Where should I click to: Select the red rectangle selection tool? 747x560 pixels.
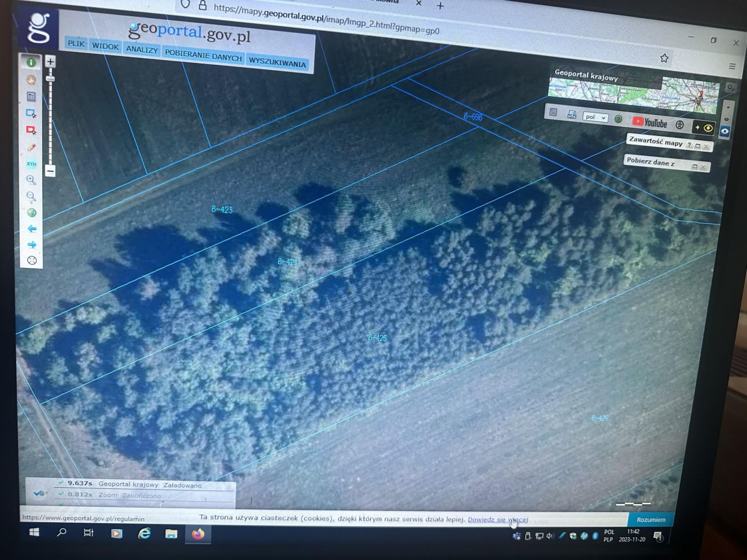click(31, 129)
